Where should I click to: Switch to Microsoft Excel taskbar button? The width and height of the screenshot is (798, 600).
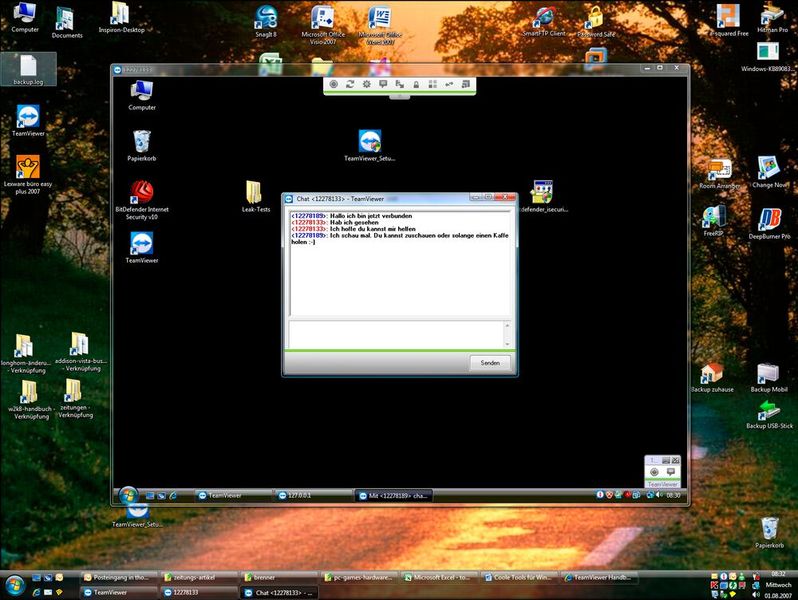pyautogui.click(x=440, y=578)
